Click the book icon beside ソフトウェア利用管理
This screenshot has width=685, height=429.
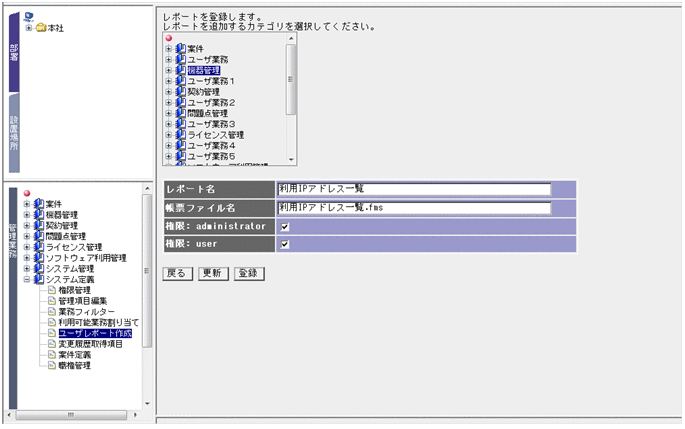click(39, 258)
